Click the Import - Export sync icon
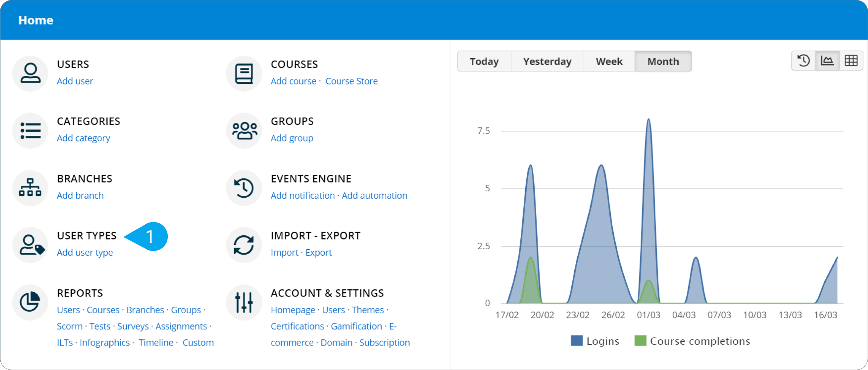The width and height of the screenshot is (868, 370). pos(244,245)
